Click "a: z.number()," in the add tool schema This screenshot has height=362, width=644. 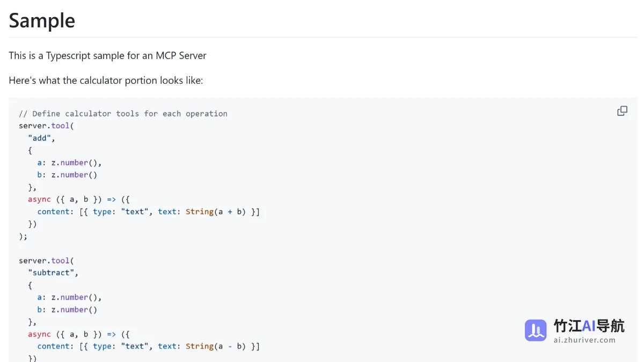[69, 162]
